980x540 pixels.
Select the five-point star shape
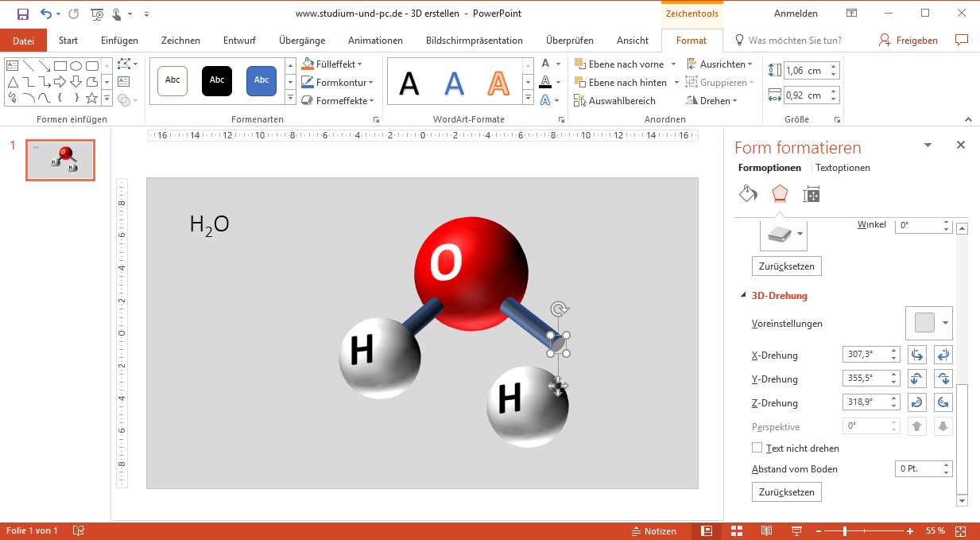92,98
